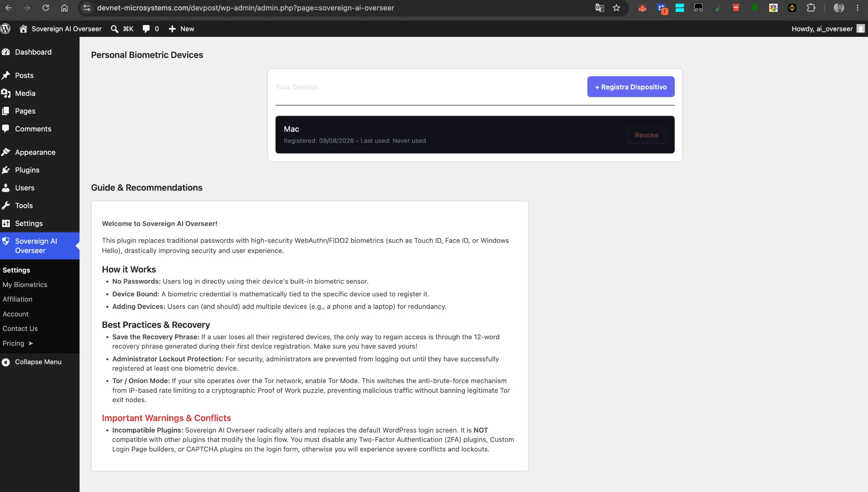Image resolution: width=868 pixels, height=492 pixels.
Task: Go to the browser home page
Action: pos(64,8)
